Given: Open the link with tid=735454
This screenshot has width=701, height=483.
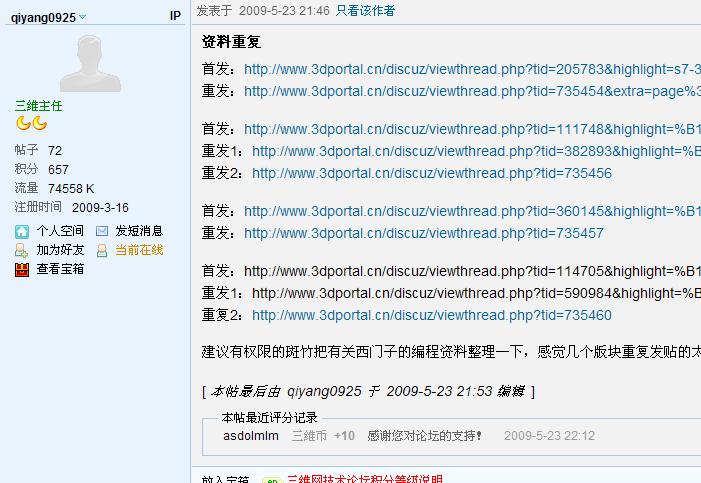Looking at the screenshot, I should (x=473, y=91).
